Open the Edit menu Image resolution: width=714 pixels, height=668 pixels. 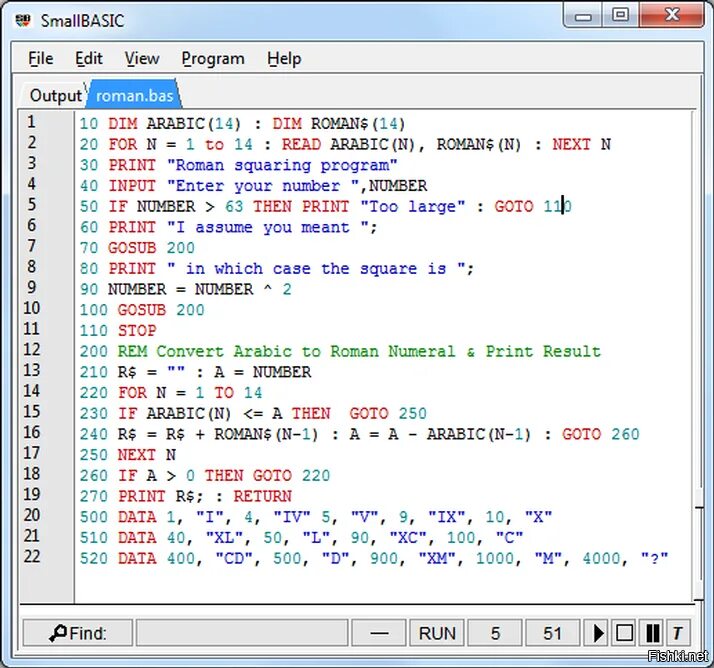[89, 59]
